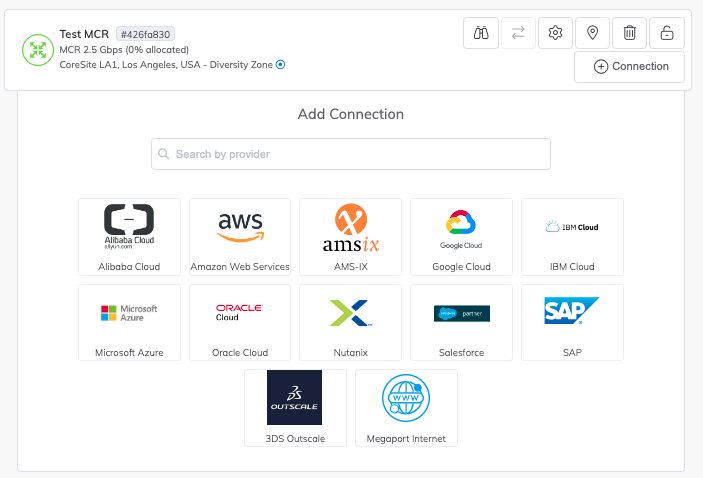Image resolution: width=703 pixels, height=478 pixels.
Task: Choose Amazon Web Services as provider
Action: pyautogui.click(x=240, y=236)
